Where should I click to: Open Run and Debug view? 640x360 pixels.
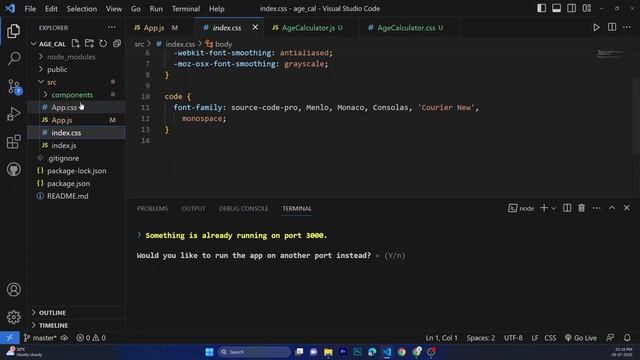click(x=13, y=114)
